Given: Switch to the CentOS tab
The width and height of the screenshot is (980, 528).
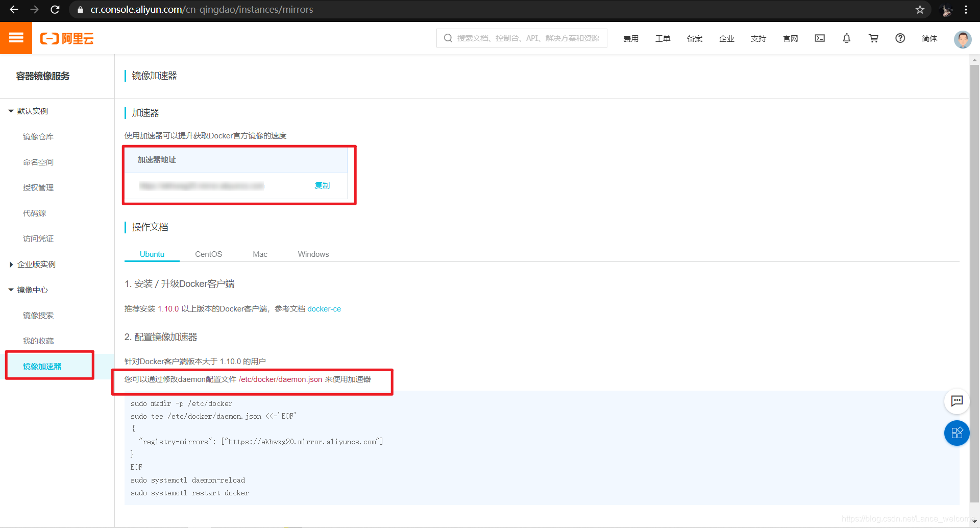Looking at the screenshot, I should pyautogui.click(x=209, y=254).
